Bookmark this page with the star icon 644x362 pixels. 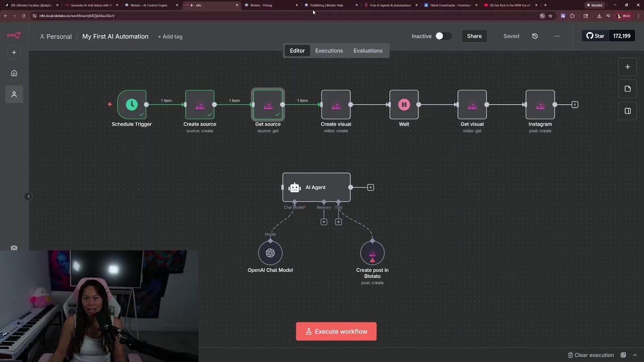click(x=550, y=16)
